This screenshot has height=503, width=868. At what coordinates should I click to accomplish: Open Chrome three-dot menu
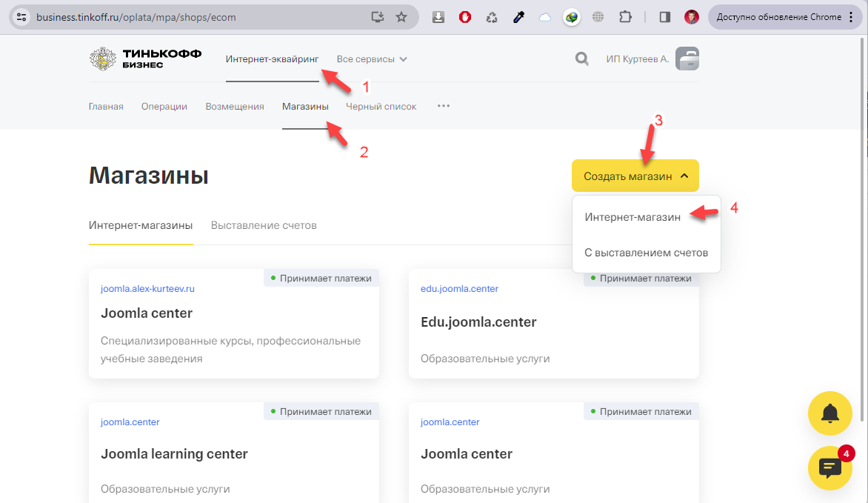pos(852,17)
